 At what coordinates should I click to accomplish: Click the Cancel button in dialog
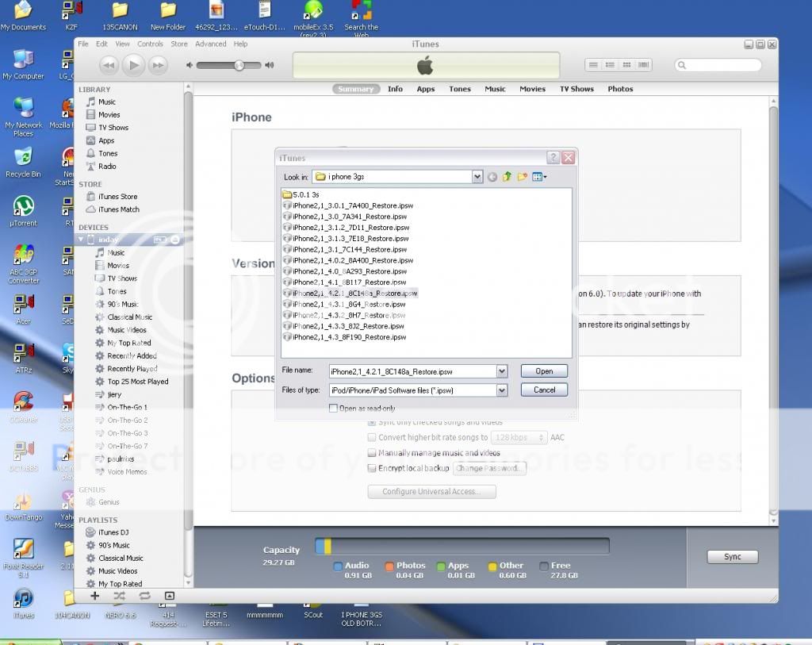(x=544, y=390)
